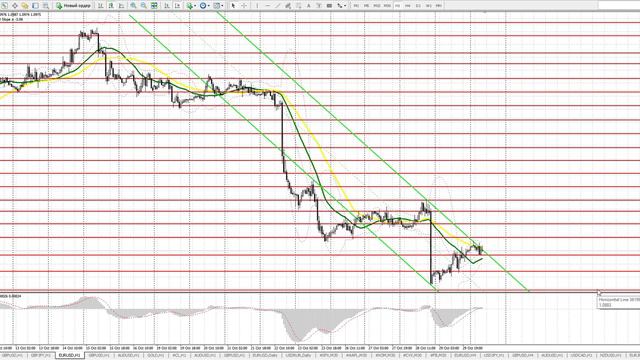Switch timeframe to W1
This screenshot has width=640, height=360.
pyautogui.click(x=428, y=6)
